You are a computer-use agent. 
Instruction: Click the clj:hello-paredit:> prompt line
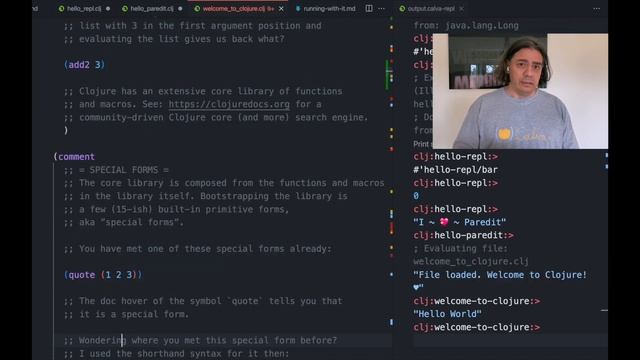[x=463, y=236]
